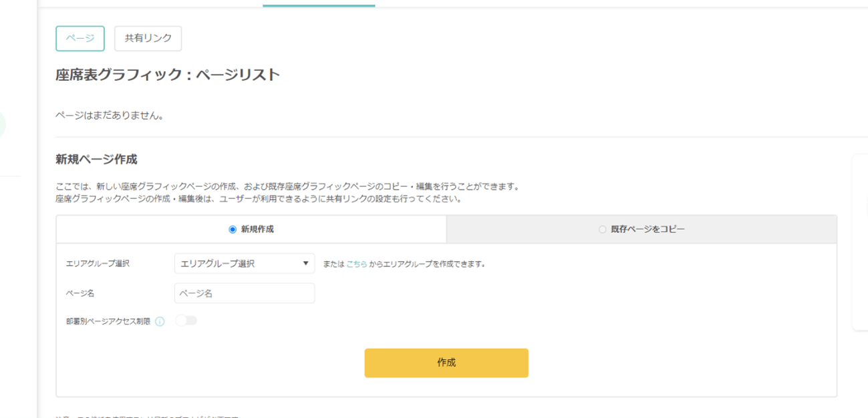Toggle the 部署別ページアクセス制限 switch
The width and height of the screenshot is (868, 418).
point(186,321)
